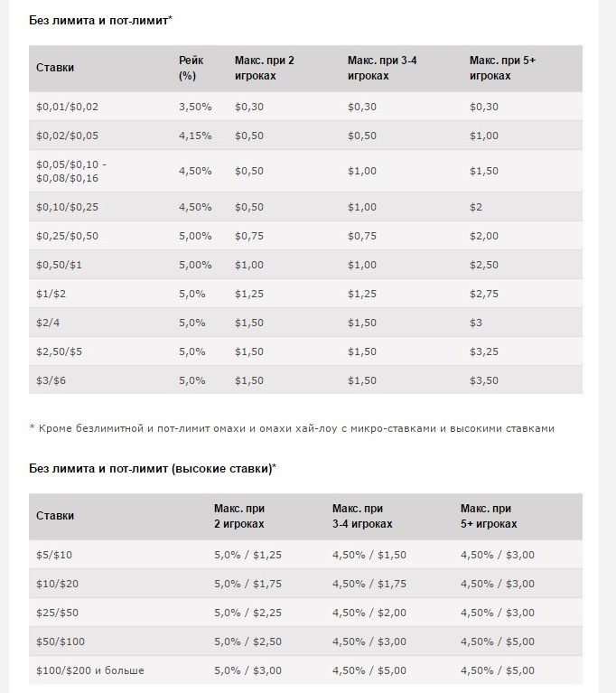Select the "$3,25" max rake cell
This screenshot has width=616, height=693.
[484, 351]
